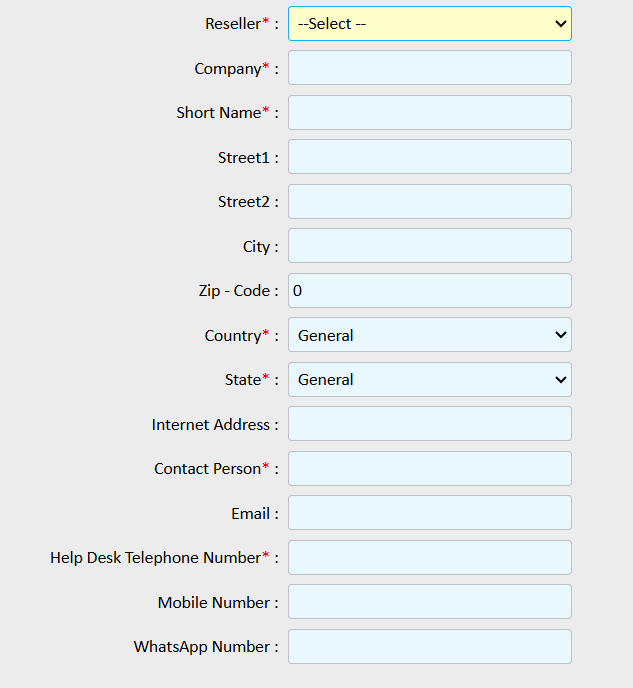The height and width of the screenshot is (688, 633).
Task: Click the 'Reseller' label text
Action: (233, 24)
